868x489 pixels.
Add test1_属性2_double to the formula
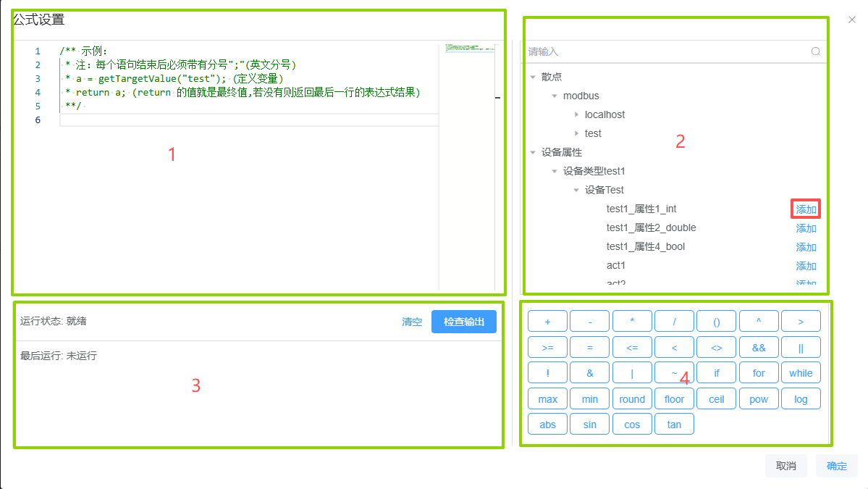tap(806, 228)
